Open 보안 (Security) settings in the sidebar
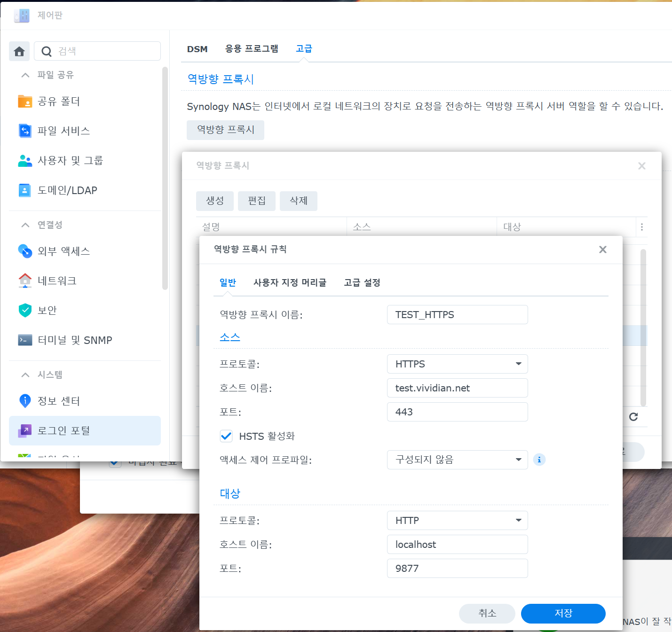Image resolution: width=672 pixels, height=632 pixels. click(x=47, y=311)
